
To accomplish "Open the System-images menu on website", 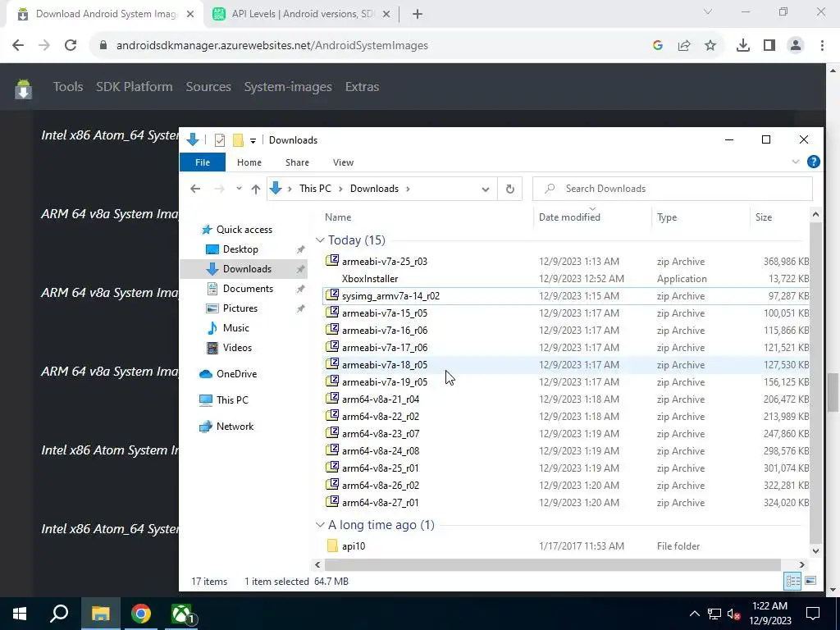I will coord(288,87).
